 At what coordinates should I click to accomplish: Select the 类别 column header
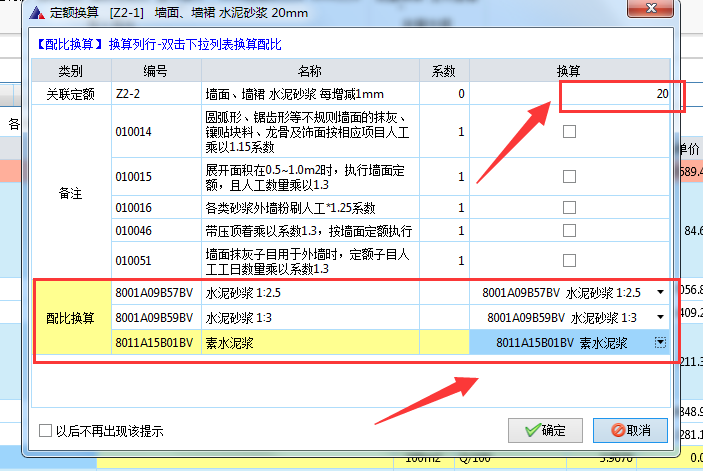click(x=71, y=71)
